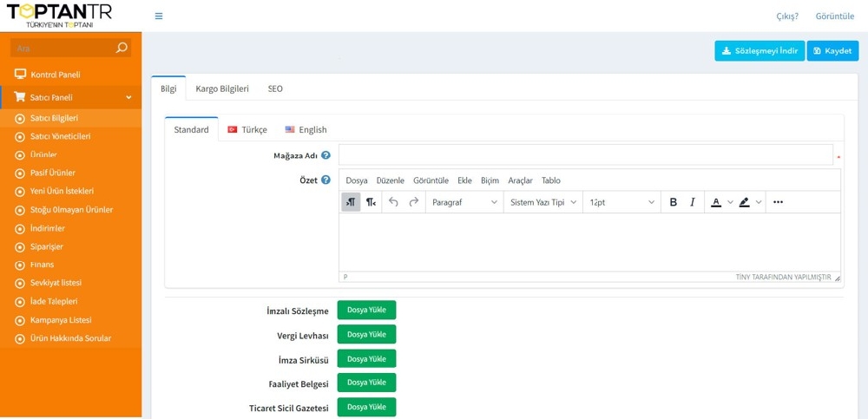
Task: Switch to the Kargo Bilgileri tab
Action: click(x=222, y=88)
